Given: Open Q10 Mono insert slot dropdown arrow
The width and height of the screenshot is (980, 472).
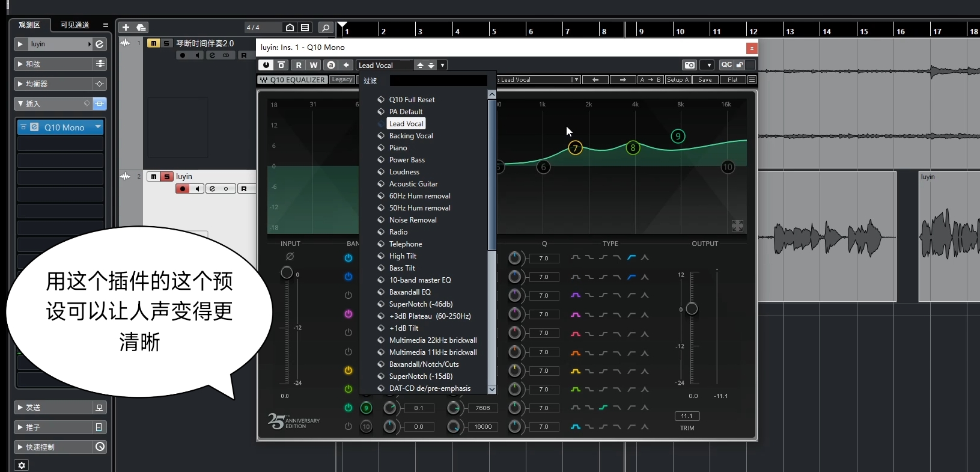Looking at the screenshot, I should (x=98, y=127).
